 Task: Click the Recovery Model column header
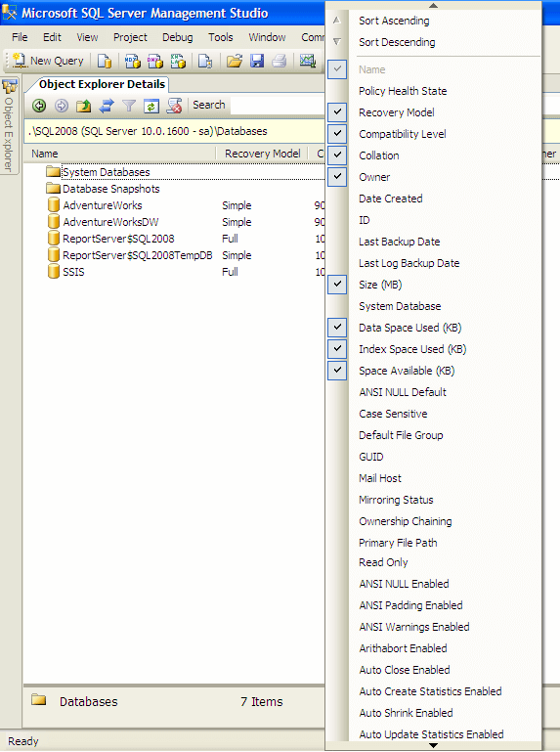(262, 154)
